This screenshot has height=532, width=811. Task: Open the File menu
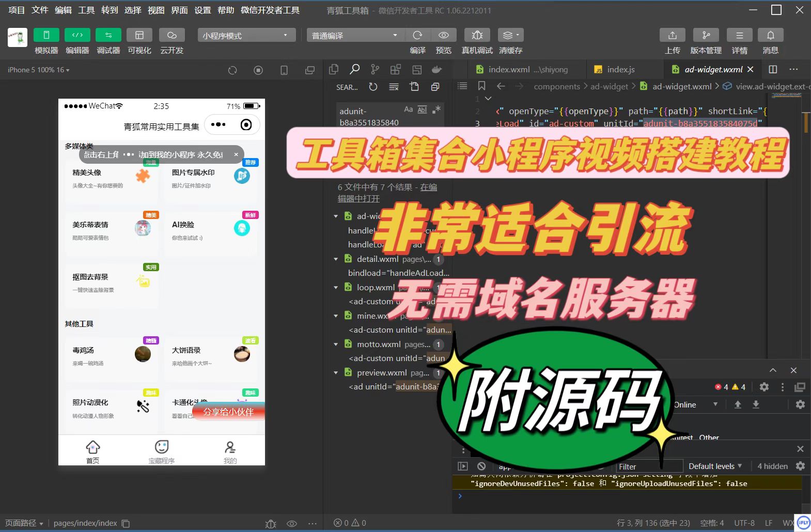click(x=40, y=10)
